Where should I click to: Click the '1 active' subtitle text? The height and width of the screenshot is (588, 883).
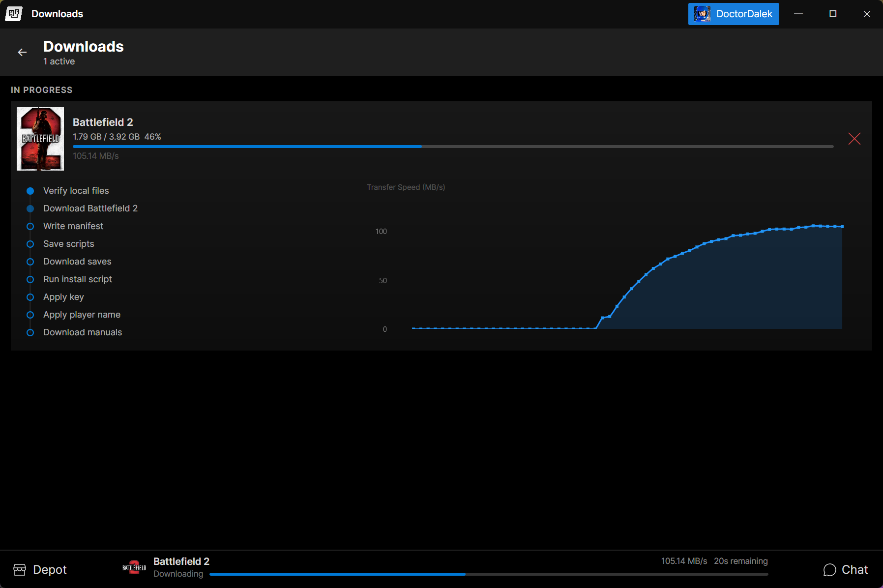(x=59, y=61)
